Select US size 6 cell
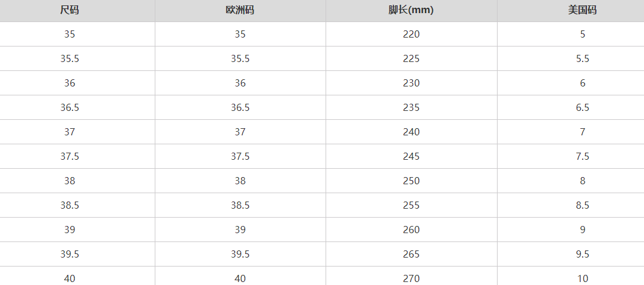 [582, 83]
